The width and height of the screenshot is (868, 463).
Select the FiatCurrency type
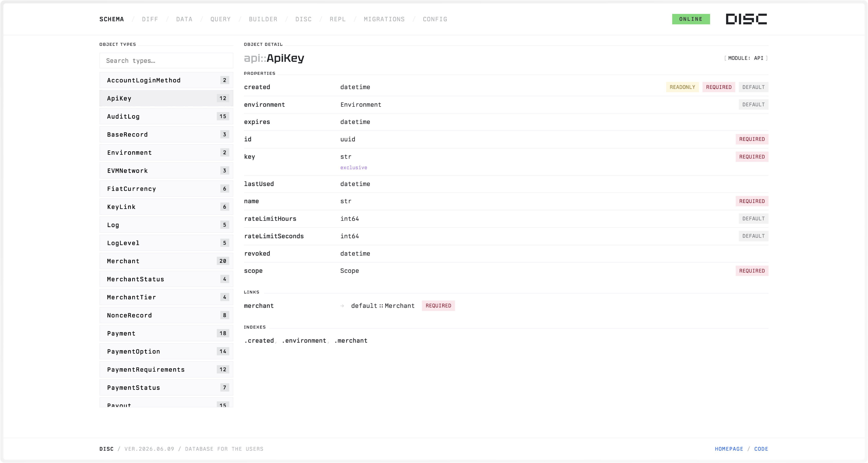[x=166, y=189]
